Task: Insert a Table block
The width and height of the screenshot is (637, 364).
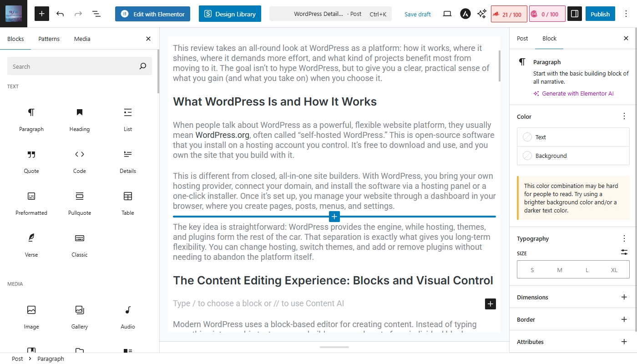Action: click(x=128, y=202)
